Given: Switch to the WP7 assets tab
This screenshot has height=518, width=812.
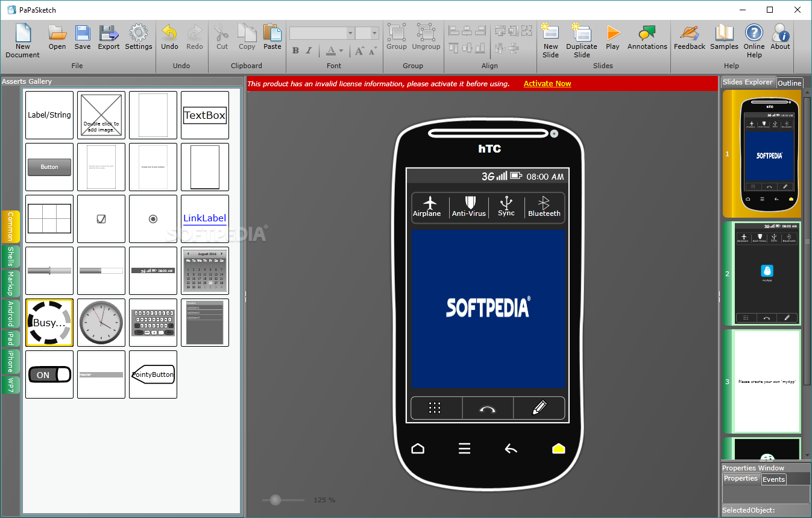Looking at the screenshot, I should 11,385.
